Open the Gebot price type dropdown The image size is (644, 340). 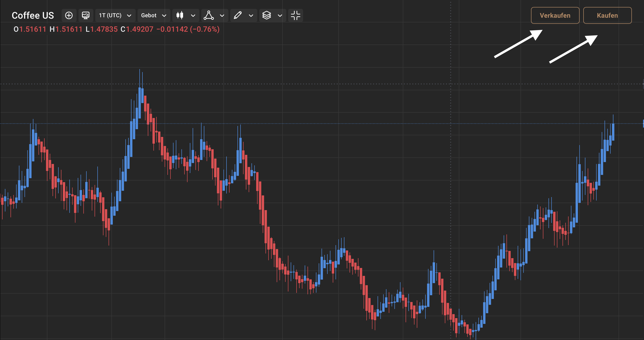[154, 15]
